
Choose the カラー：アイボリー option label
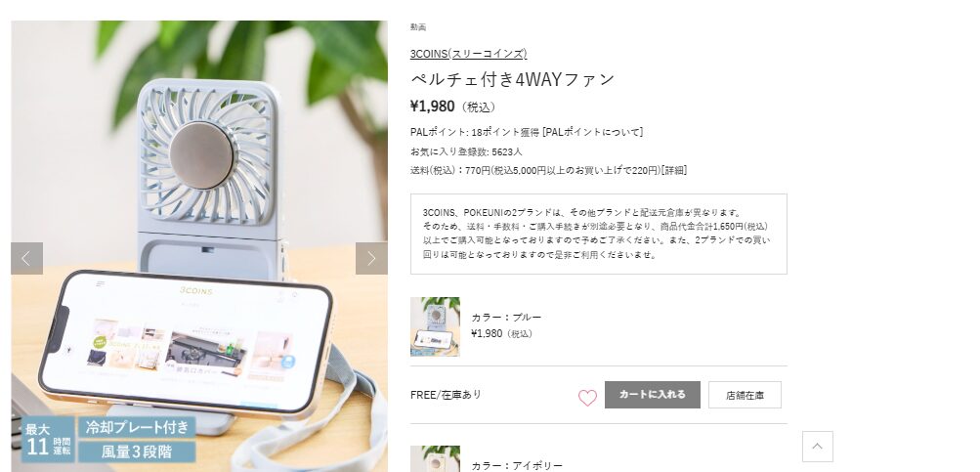click(517, 466)
